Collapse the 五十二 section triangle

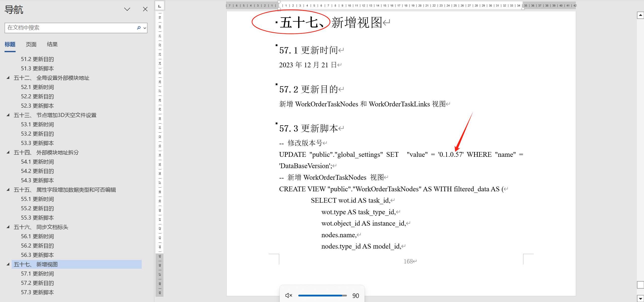pos(8,78)
